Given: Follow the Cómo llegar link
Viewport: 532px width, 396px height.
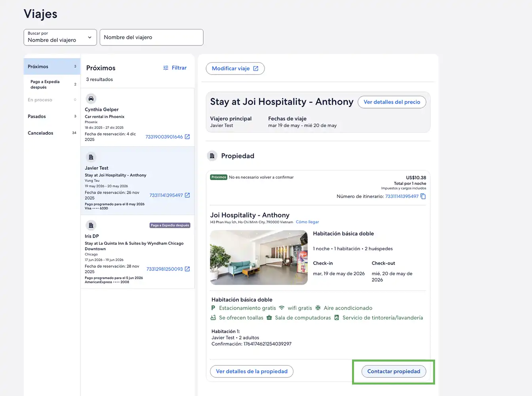Looking at the screenshot, I should coord(307,222).
